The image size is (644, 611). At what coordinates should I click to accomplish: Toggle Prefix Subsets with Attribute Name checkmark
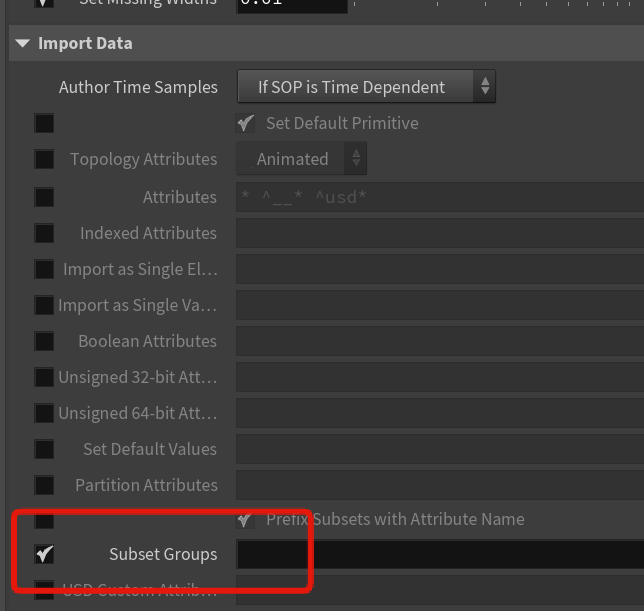pyautogui.click(x=245, y=520)
